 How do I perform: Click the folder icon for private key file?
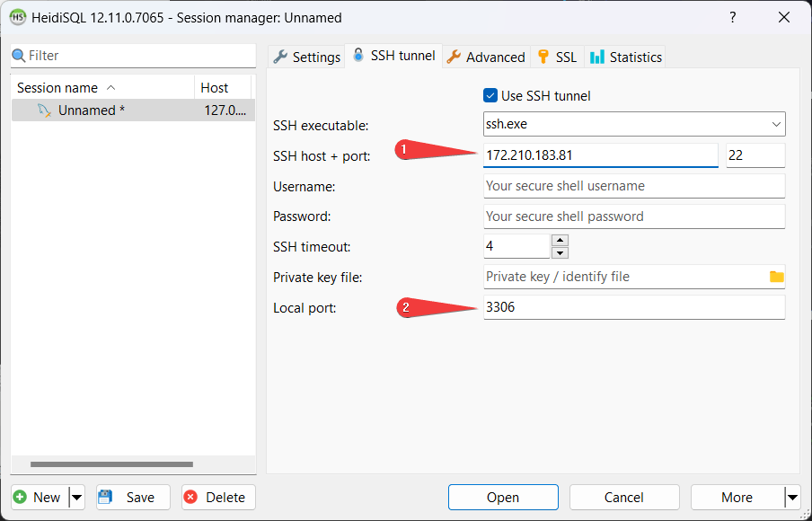(x=776, y=277)
